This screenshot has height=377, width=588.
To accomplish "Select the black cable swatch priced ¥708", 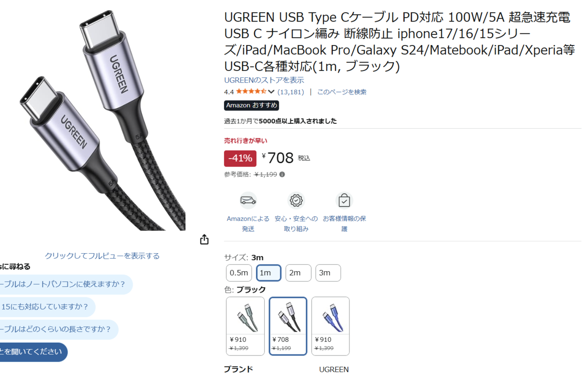I will 288,326.
